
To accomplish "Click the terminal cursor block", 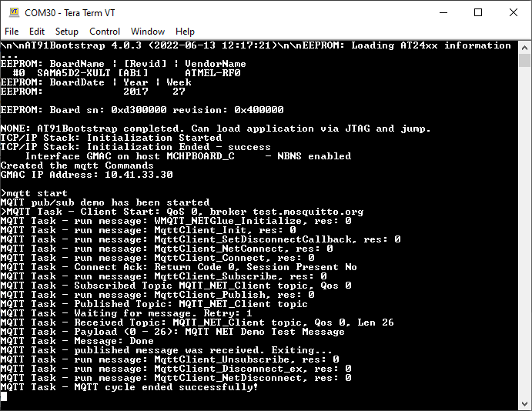I will 4,396.
